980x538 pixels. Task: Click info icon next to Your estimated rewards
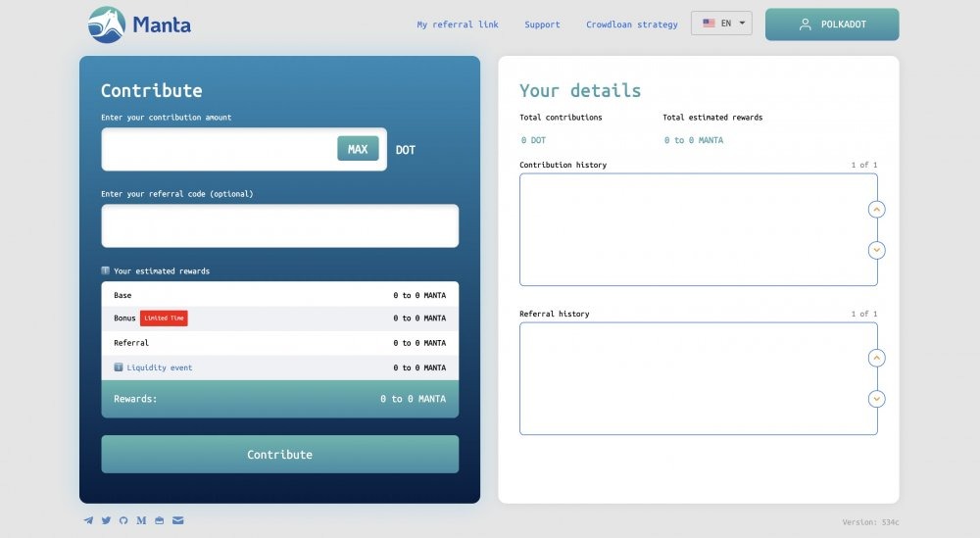point(105,270)
